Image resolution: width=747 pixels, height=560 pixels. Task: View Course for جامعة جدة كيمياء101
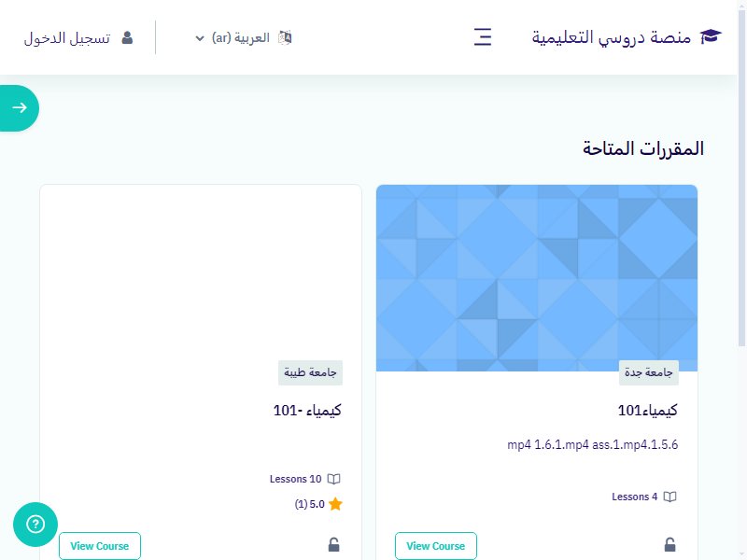pyautogui.click(x=436, y=546)
